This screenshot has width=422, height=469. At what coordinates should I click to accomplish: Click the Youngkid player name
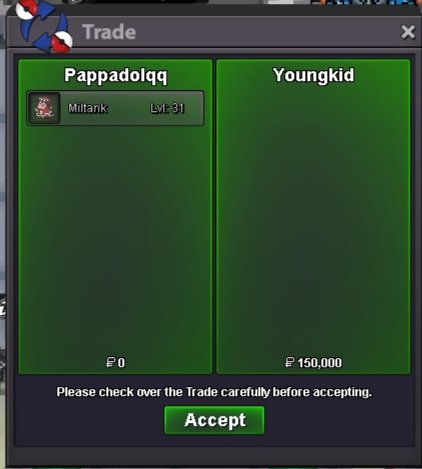pos(313,75)
